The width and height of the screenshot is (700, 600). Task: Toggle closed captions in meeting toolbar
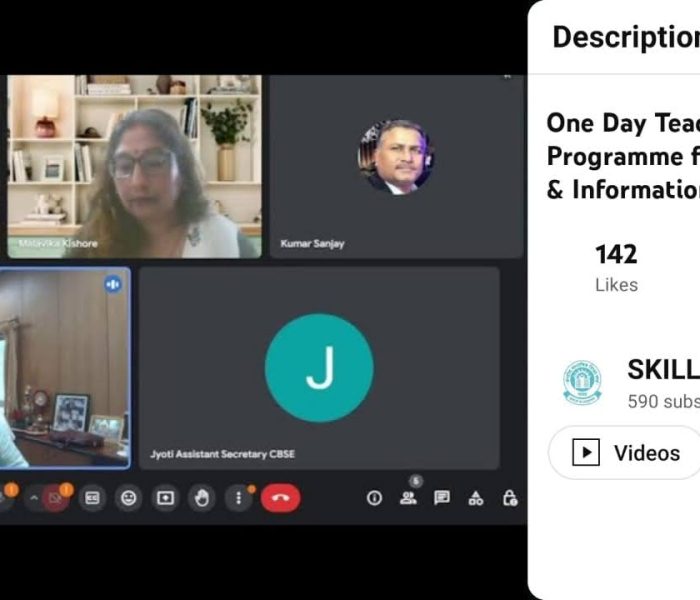pos(92,497)
